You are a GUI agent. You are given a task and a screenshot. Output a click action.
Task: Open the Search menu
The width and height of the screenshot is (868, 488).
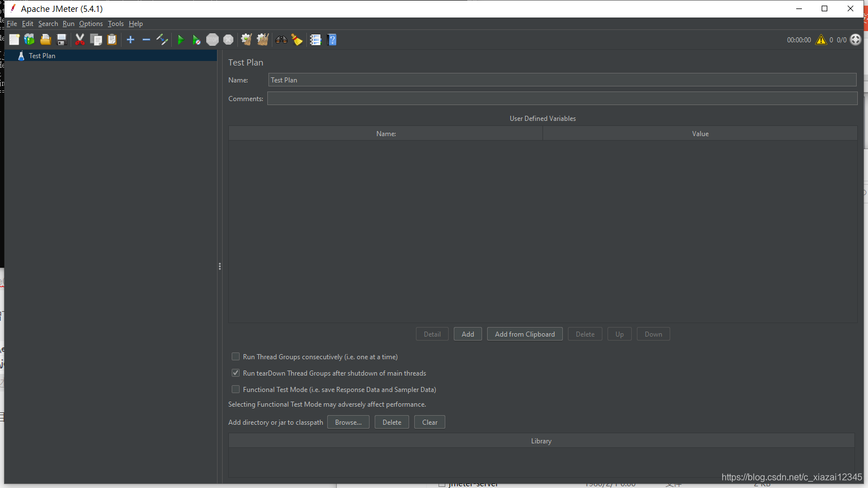pyautogui.click(x=48, y=24)
